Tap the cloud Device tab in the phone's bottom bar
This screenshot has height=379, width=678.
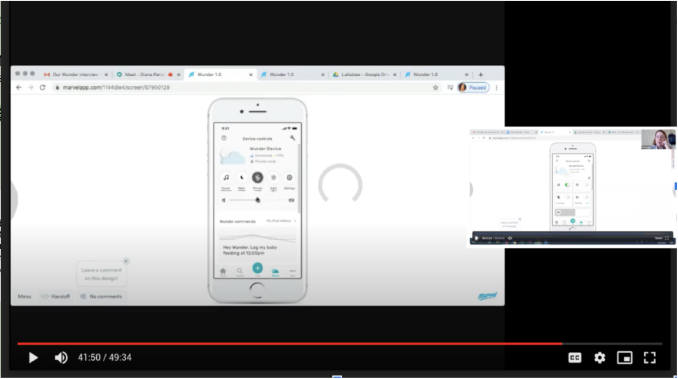click(x=275, y=272)
